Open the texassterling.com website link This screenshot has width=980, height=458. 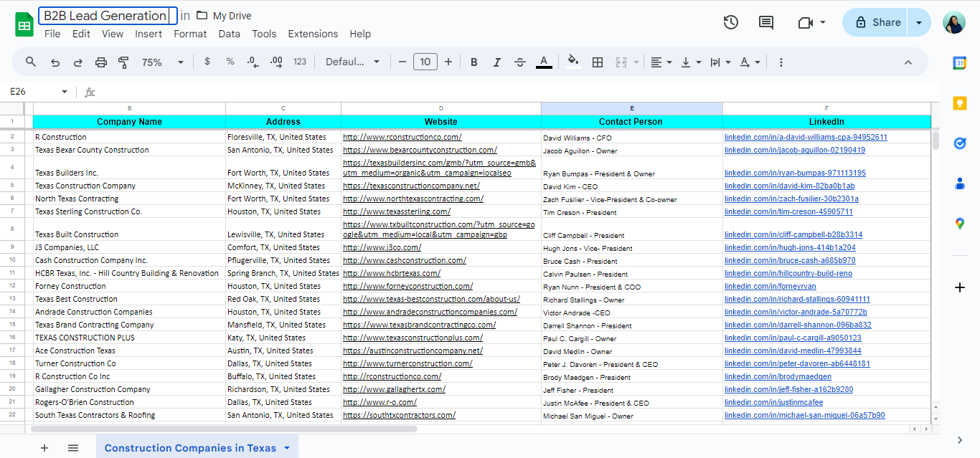(x=397, y=211)
